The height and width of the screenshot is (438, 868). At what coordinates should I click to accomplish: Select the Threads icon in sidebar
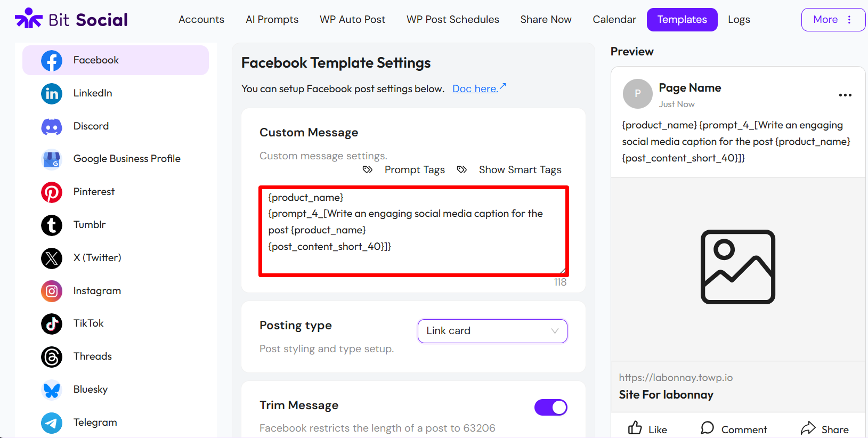coord(52,356)
